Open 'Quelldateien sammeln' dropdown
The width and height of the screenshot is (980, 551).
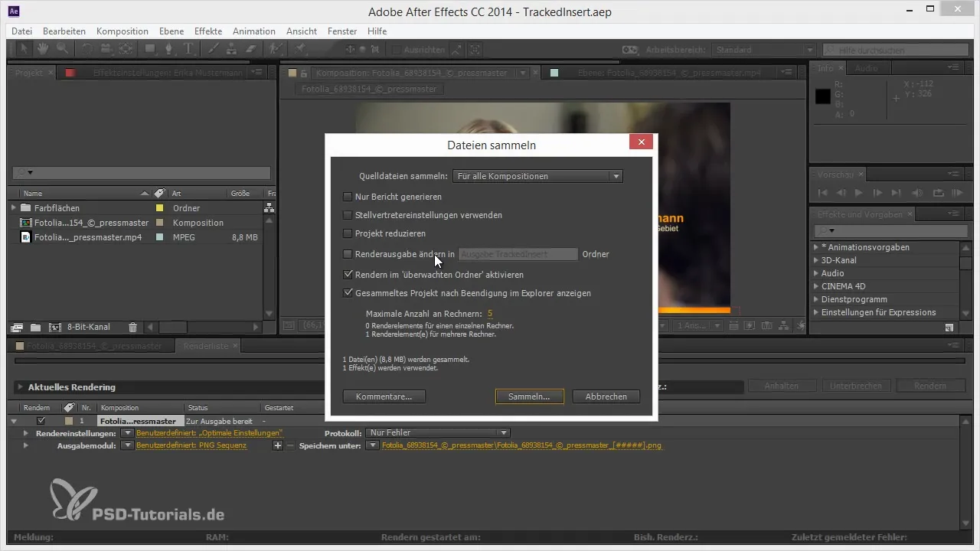[x=537, y=176]
